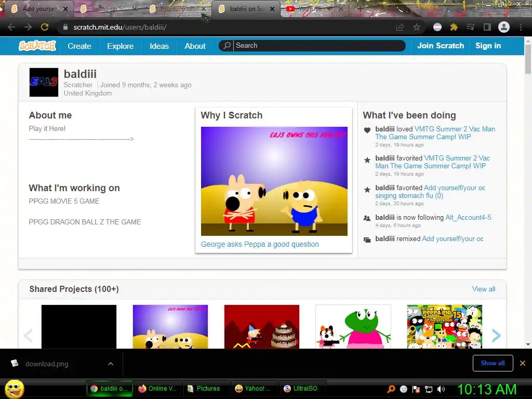Show next shared projects with right arrow
Image resolution: width=532 pixels, height=399 pixels.
[496, 336]
